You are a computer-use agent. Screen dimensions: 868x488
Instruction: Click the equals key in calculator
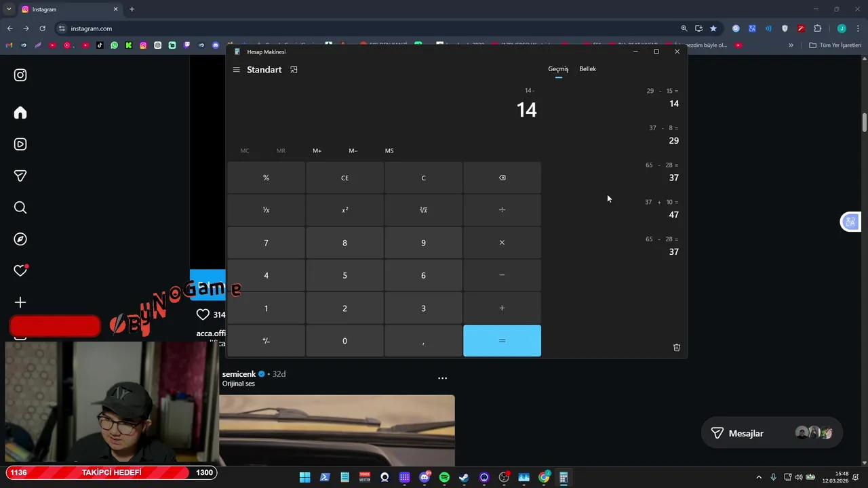pos(502,341)
